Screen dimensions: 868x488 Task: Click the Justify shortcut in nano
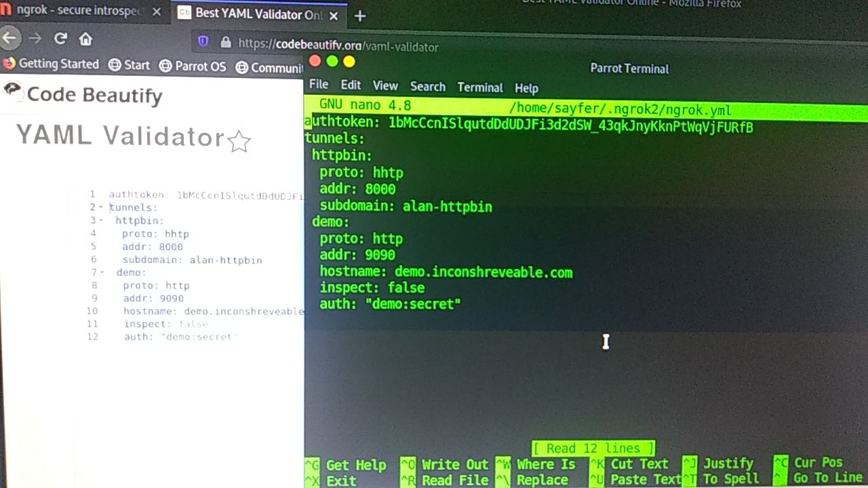(718, 463)
